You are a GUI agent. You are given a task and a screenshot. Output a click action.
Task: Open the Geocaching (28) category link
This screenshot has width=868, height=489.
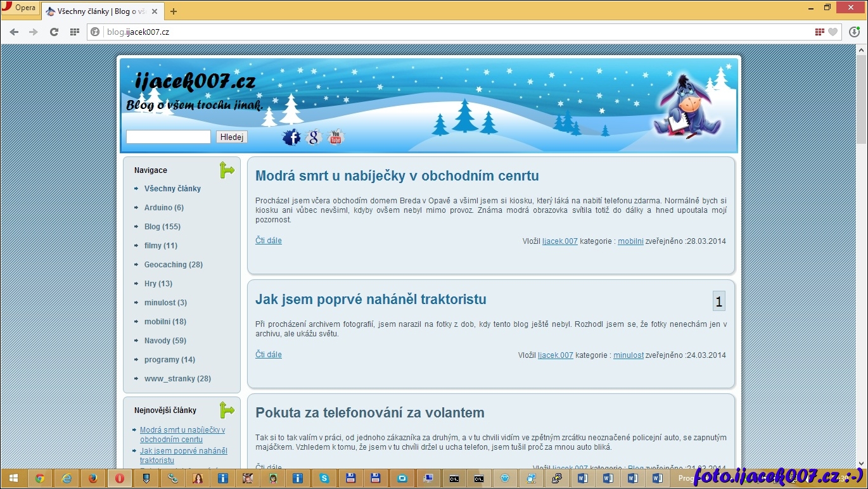point(173,265)
